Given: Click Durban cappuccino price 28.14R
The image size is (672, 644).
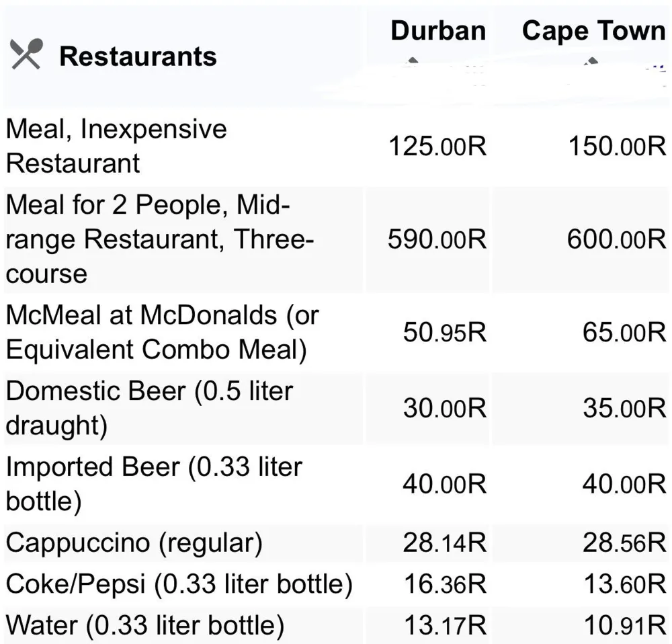Looking at the screenshot, I should (x=445, y=542).
